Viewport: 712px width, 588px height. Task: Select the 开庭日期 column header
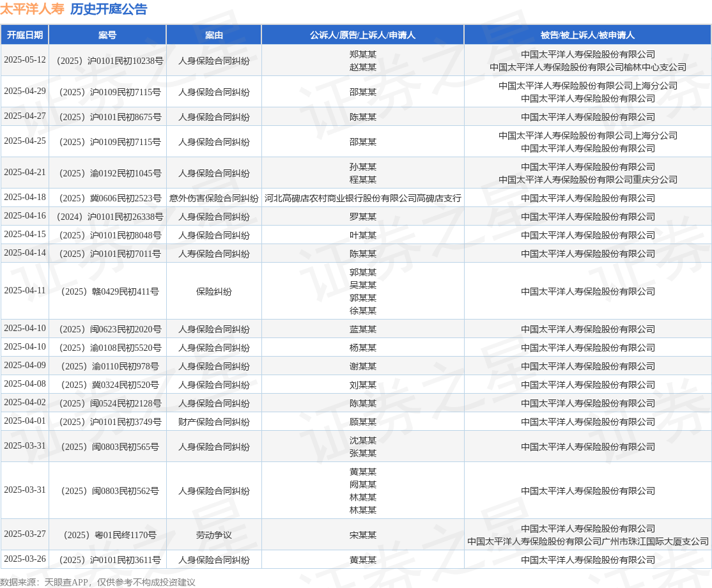pos(24,35)
